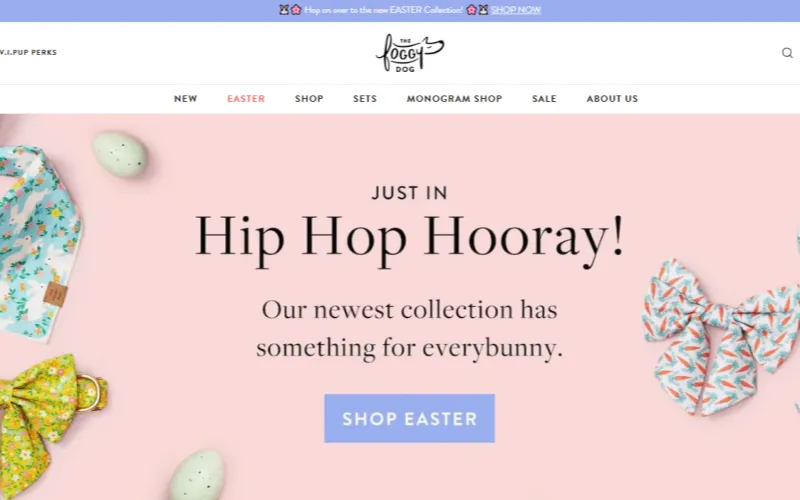View the SALE section
Image resolution: width=800 pixels, height=500 pixels.
[x=544, y=98]
